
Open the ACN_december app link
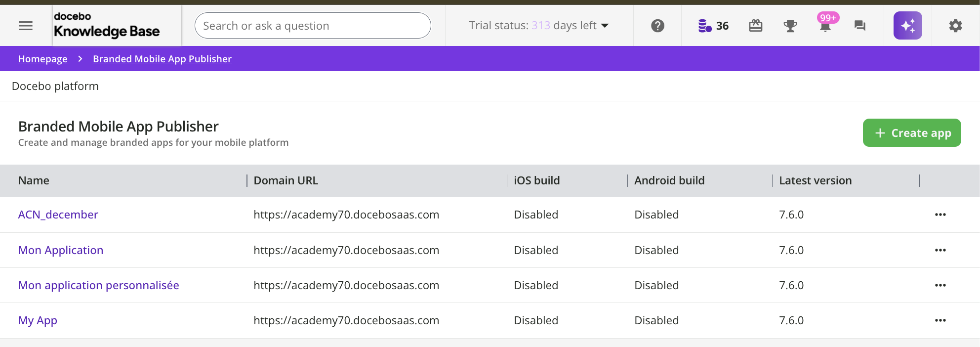(x=58, y=215)
